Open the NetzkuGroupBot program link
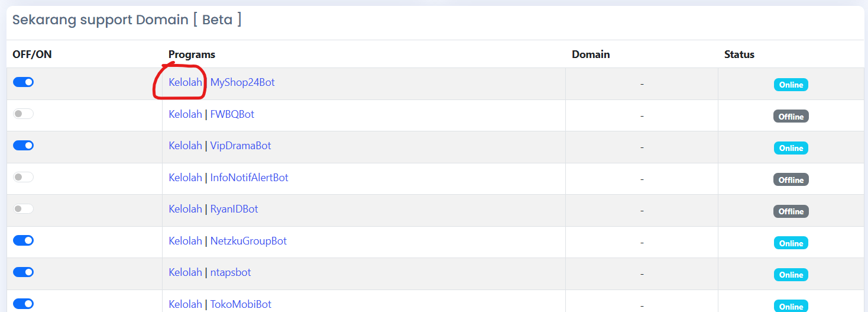The width and height of the screenshot is (868, 312). [x=248, y=241]
